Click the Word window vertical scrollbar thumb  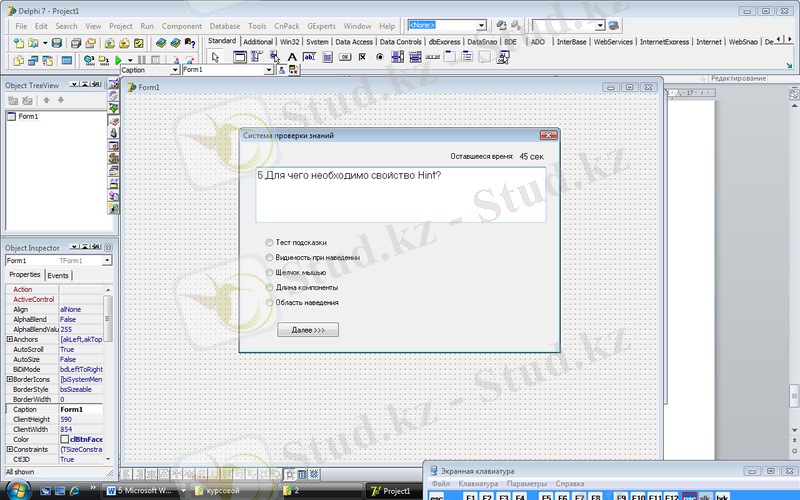click(794, 395)
